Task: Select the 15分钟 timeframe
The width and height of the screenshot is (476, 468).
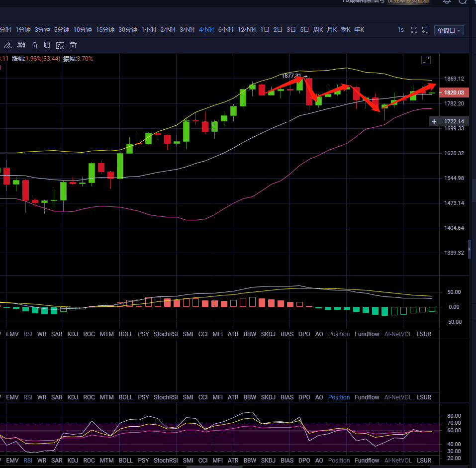Action: 105,30
